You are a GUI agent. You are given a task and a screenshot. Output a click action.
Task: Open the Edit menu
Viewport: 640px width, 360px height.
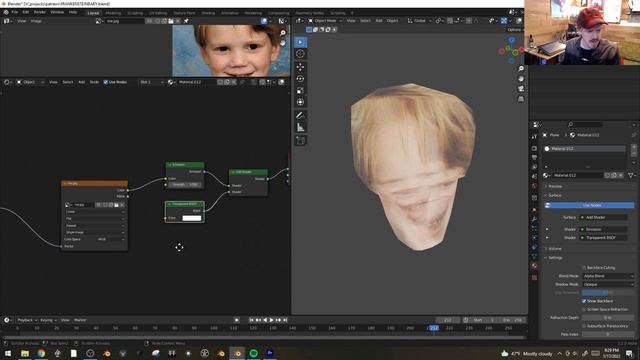coord(26,13)
